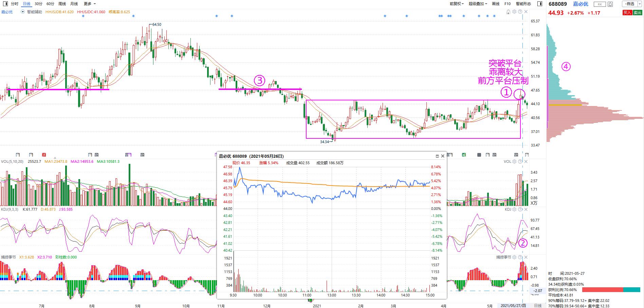Viewport: 644px width, 308px height.
Task: Close the 嘉必优 intraday popup window
Action: coord(443,156)
